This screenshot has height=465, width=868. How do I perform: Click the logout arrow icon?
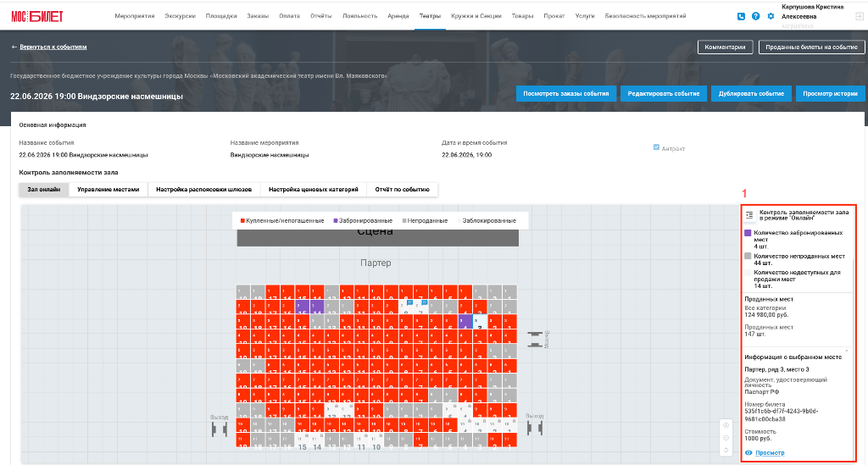coord(860,17)
